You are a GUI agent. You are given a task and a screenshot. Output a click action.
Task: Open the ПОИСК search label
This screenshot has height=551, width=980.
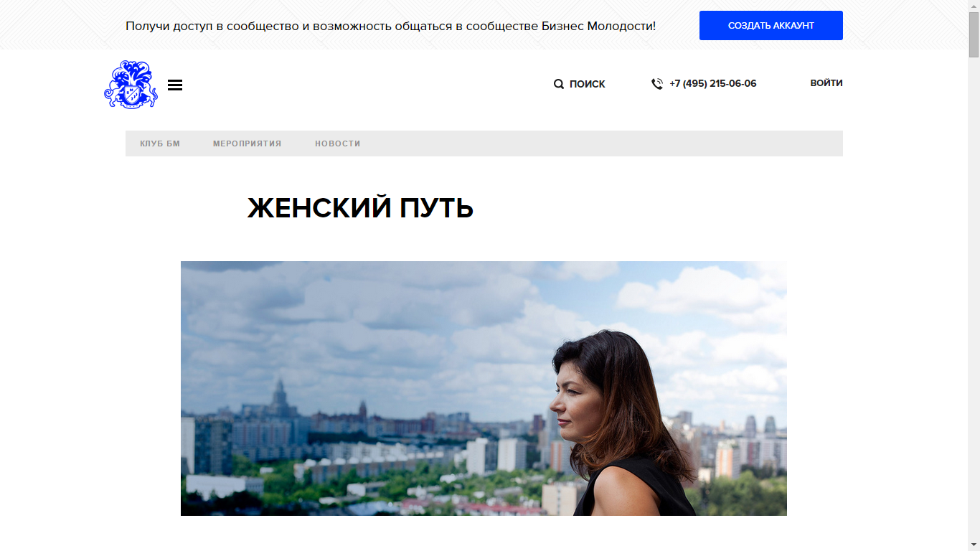click(588, 84)
